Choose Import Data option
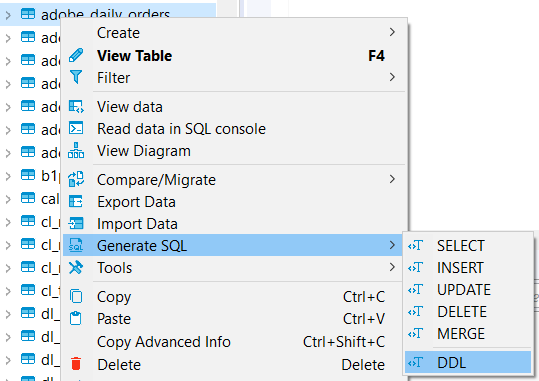This screenshot has width=539, height=381. pos(233,224)
